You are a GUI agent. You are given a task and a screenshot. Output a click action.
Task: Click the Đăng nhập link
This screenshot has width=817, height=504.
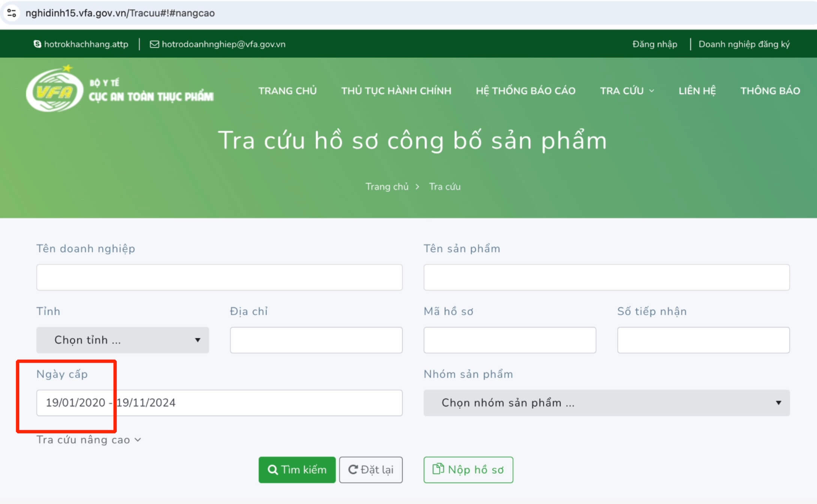click(x=655, y=44)
